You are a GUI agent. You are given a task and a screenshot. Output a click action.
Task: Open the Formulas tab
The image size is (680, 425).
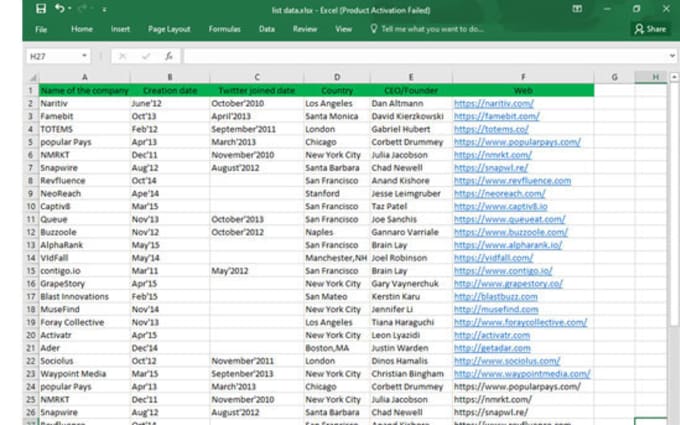(224, 29)
